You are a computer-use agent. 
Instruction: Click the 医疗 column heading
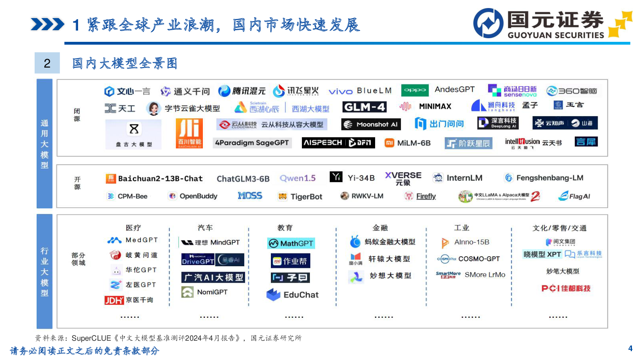[133, 228]
